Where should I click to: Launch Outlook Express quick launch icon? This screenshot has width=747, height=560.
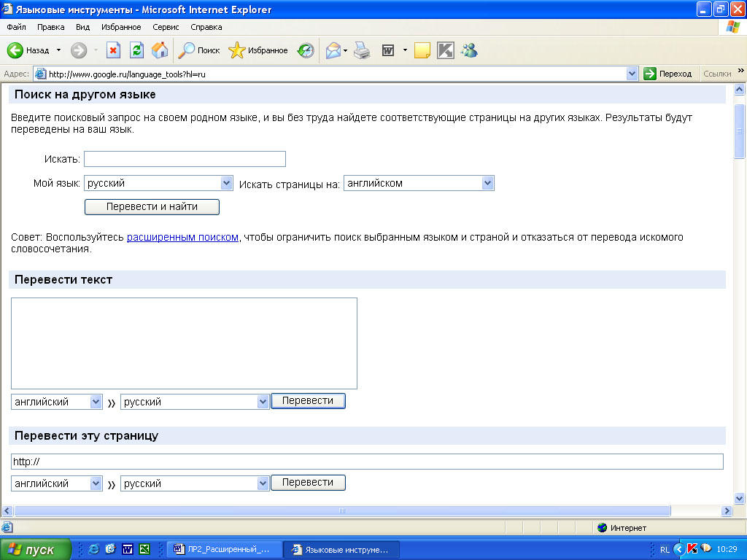[x=111, y=549]
